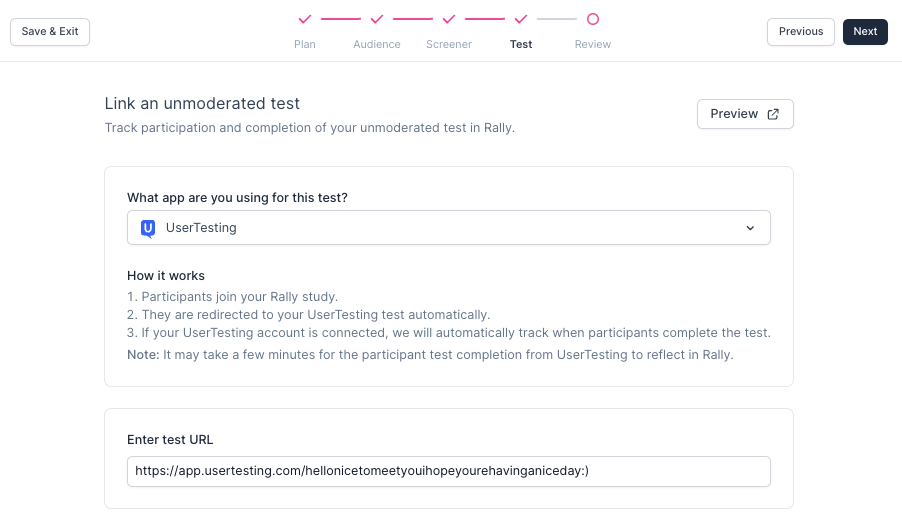The width and height of the screenshot is (902, 519).
Task: Jump to the Review step label
Action: tap(593, 44)
